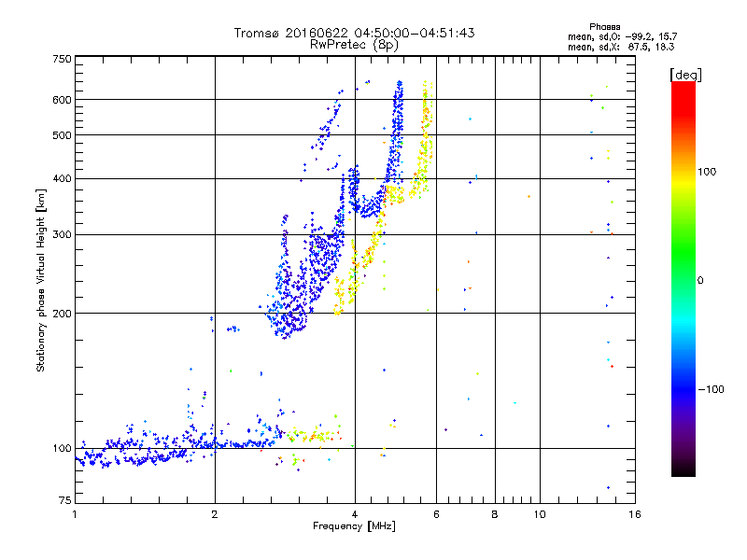Screen dimensions: 747x560
Task: Click the y-axis tick label '75'
Action: tap(65, 500)
